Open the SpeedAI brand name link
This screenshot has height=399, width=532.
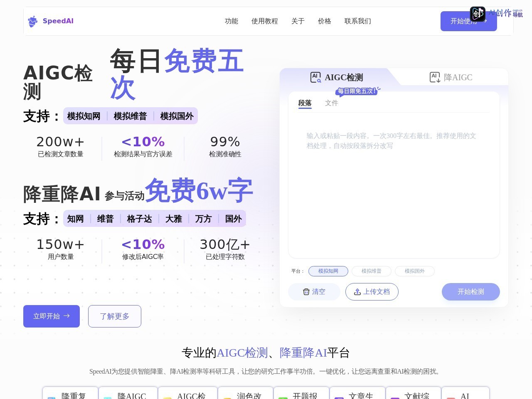coord(58,21)
